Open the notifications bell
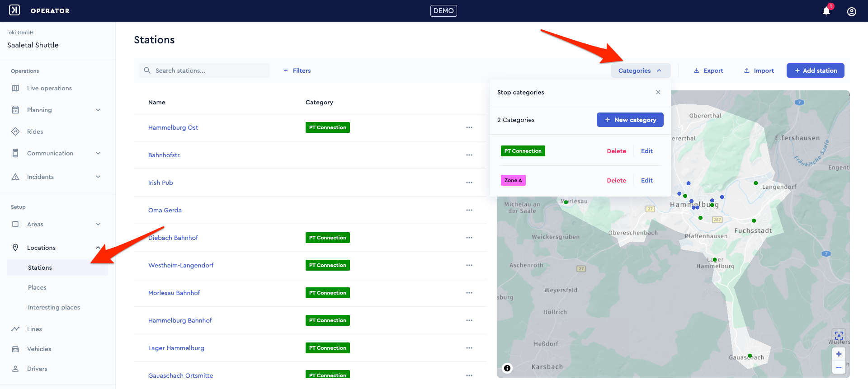Screen dimensions: 868x389 (x=826, y=11)
